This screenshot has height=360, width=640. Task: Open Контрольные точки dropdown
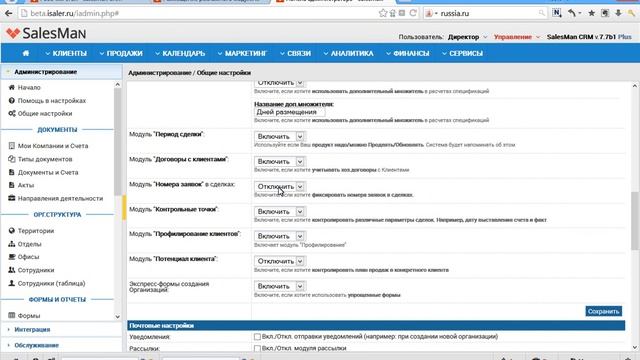pos(279,211)
